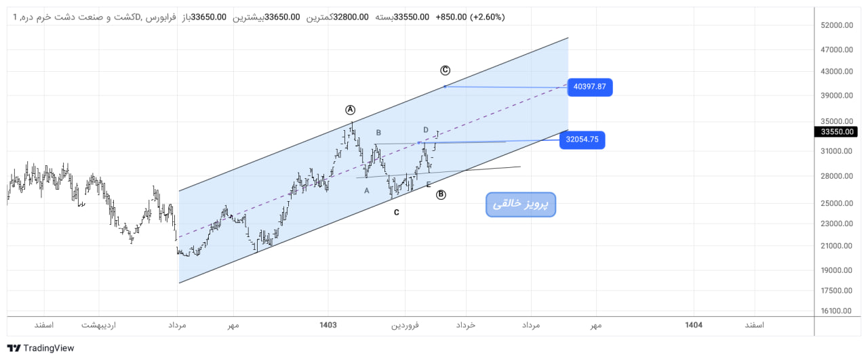Click the circled B wave marker
This screenshot has height=361, width=868.
(441, 195)
